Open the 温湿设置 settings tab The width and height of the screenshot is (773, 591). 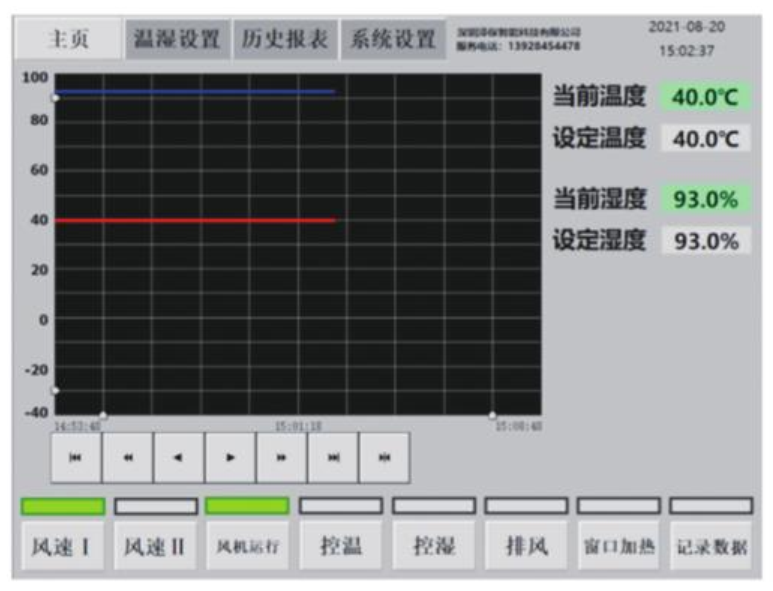tap(177, 40)
